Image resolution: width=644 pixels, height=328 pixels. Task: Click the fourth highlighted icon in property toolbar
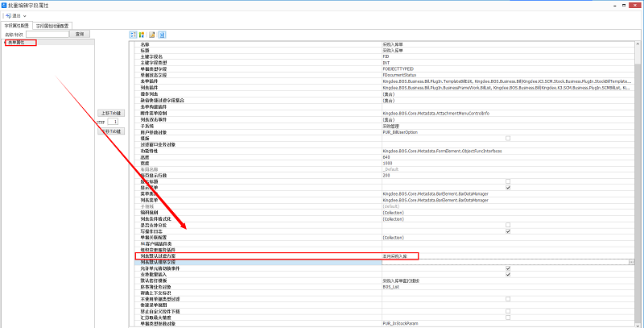point(162,35)
